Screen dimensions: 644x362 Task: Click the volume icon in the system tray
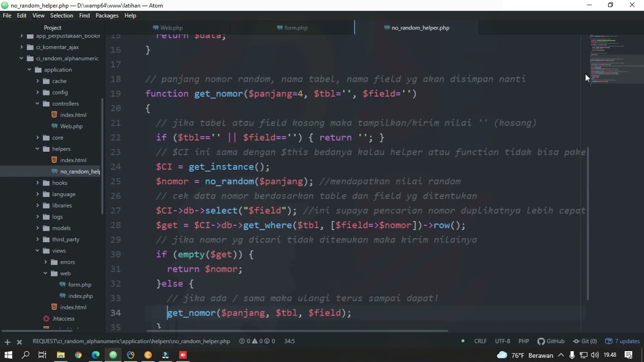(595, 355)
